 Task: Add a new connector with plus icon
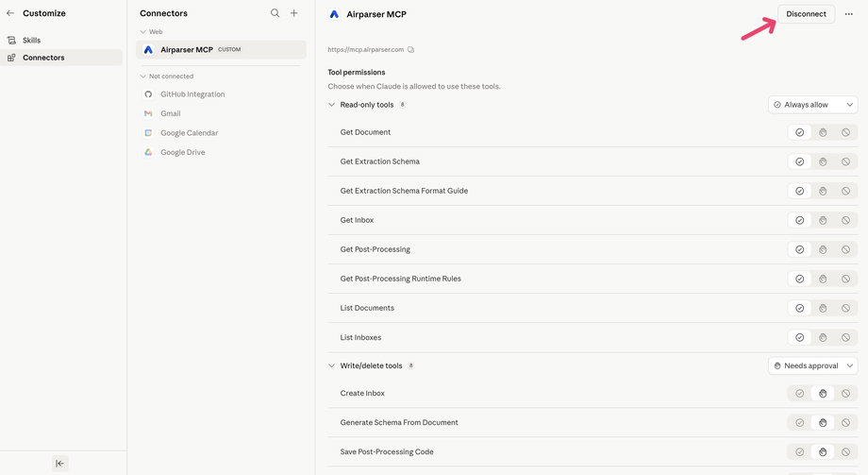[x=294, y=13]
